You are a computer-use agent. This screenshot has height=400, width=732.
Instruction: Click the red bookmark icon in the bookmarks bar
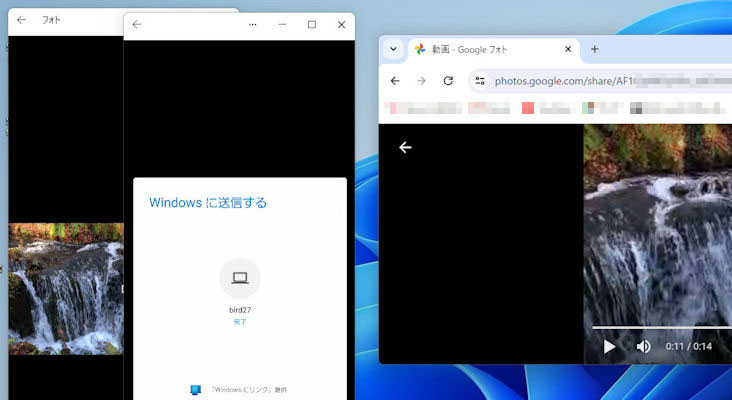tap(528, 108)
